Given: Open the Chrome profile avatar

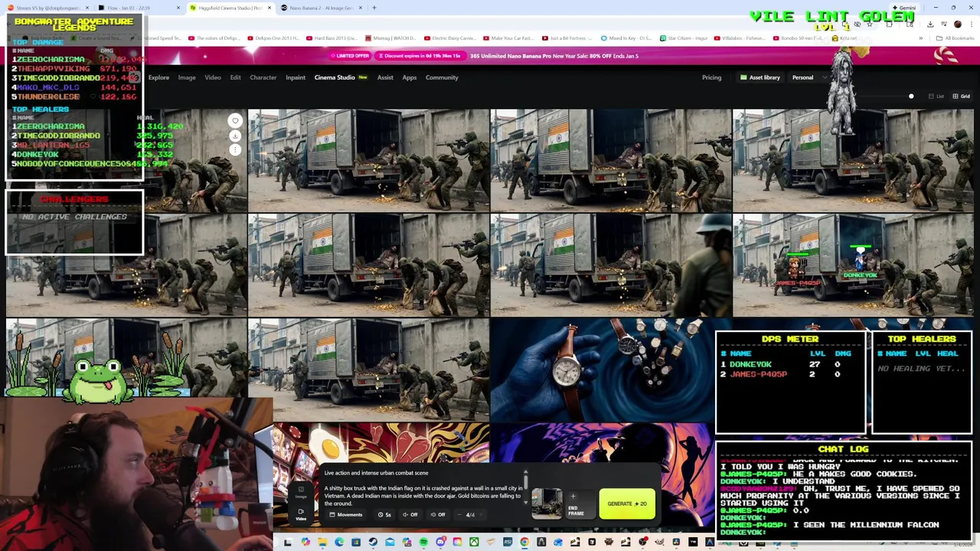Looking at the screenshot, I should coord(957,24).
